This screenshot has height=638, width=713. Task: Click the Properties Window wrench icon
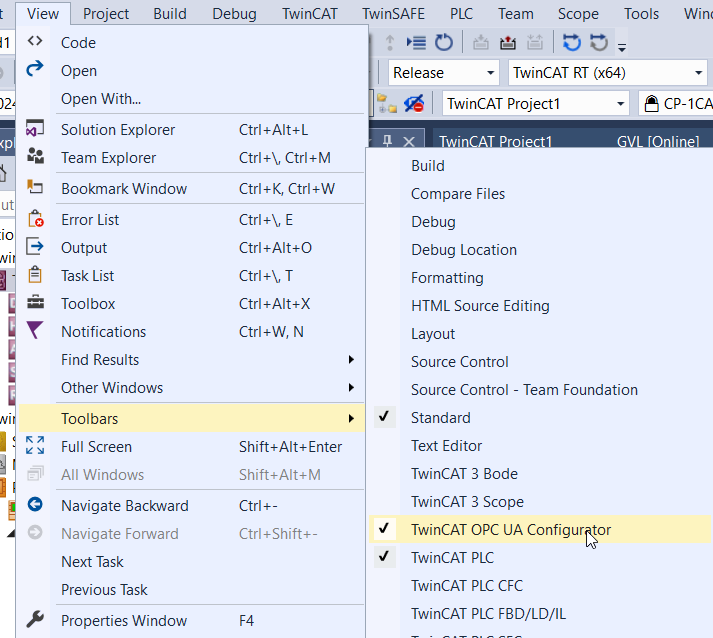pyautogui.click(x=35, y=619)
